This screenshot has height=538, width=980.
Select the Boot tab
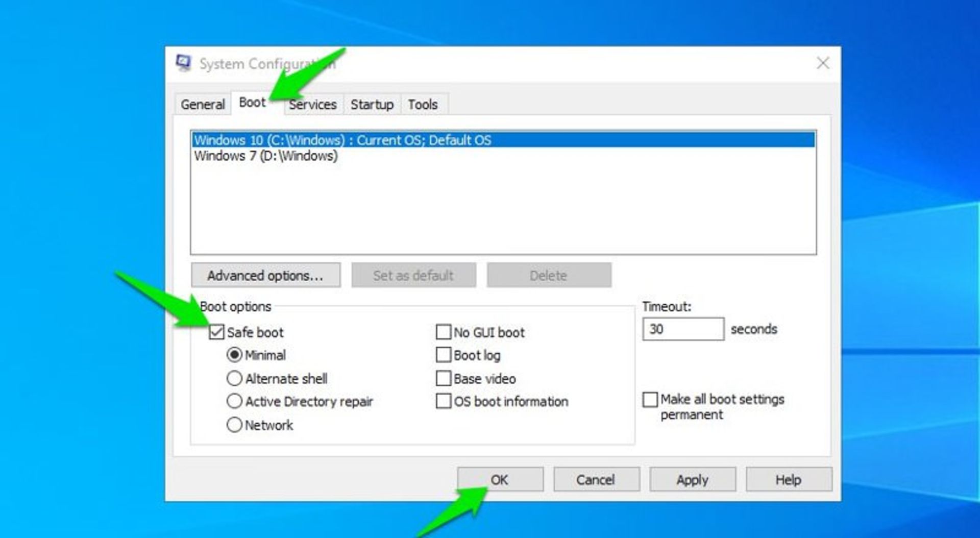point(252,103)
